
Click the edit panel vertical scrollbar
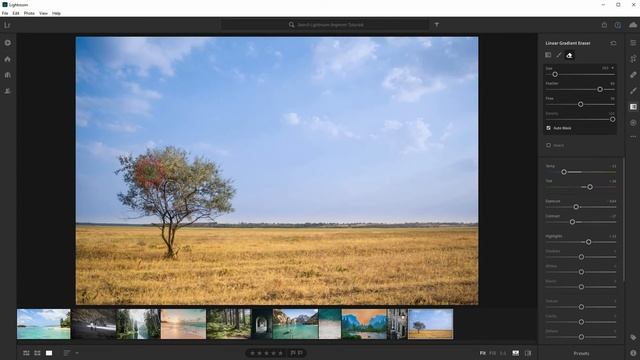(x=624, y=220)
